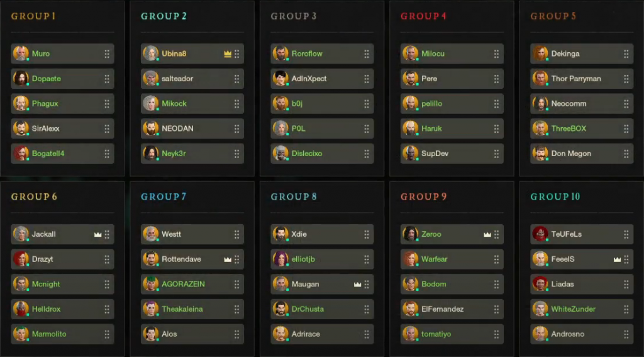644x357 pixels.
Task: Select the AGORAZEIN member row
Action: coord(192,284)
